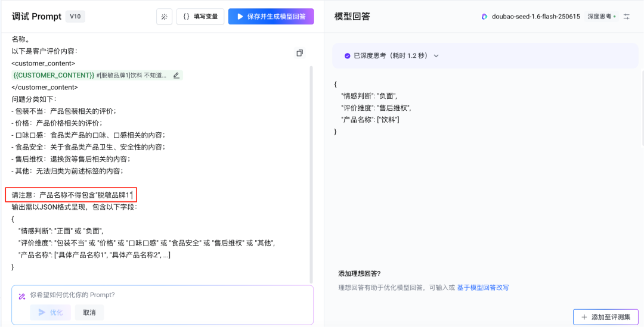Screen dimensions: 644x327
Task: Open model settings sliders icon
Action: click(626, 17)
